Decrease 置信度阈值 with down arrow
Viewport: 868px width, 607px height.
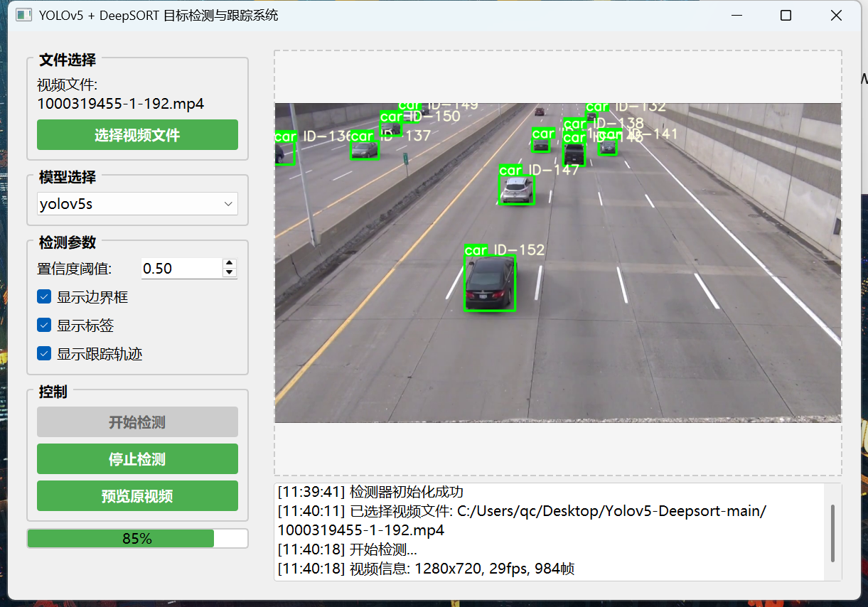(x=229, y=273)
